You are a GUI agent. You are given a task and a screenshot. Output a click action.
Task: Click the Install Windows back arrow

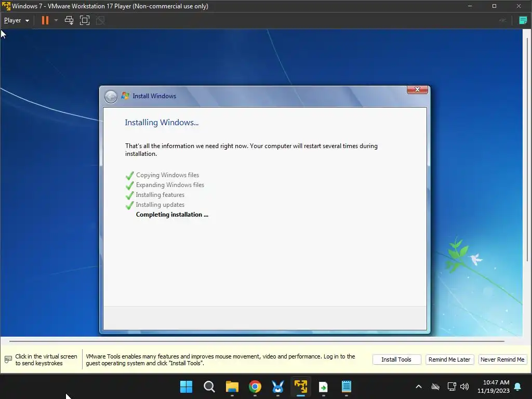tap(111, 97)
